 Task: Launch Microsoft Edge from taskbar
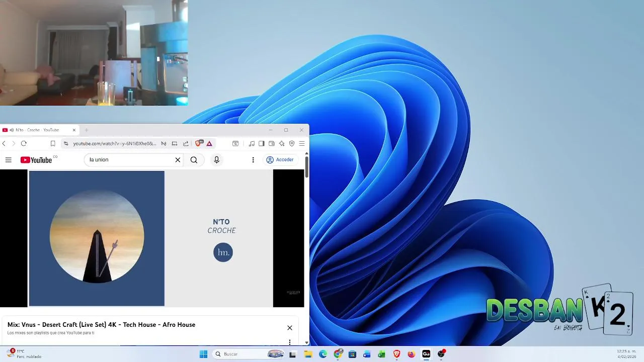tap(323, 354)
